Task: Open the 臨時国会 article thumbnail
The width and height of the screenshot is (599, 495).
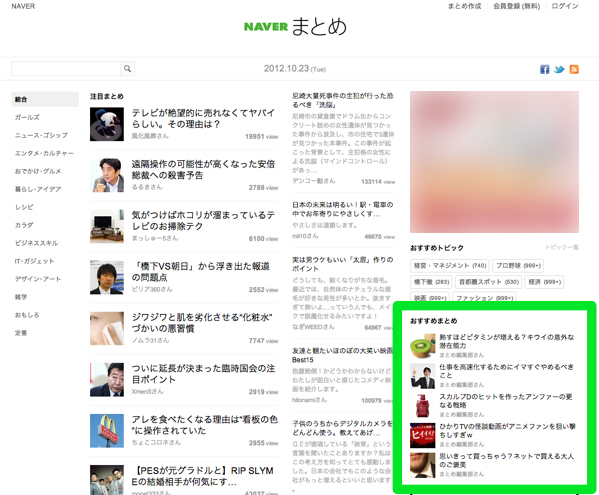Action: [107, 380]
